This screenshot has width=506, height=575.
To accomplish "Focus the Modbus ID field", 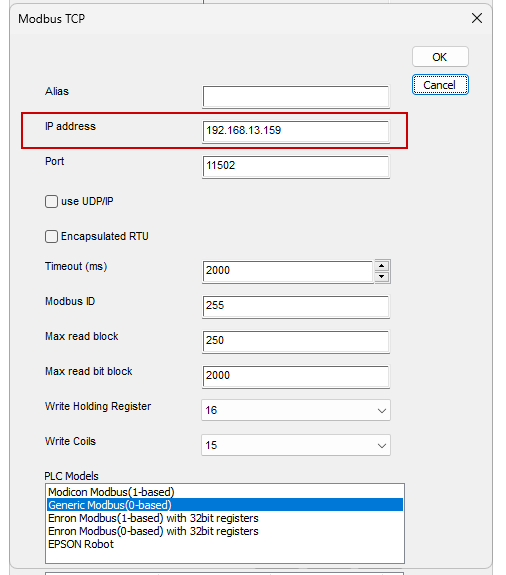I will point(296,306).
